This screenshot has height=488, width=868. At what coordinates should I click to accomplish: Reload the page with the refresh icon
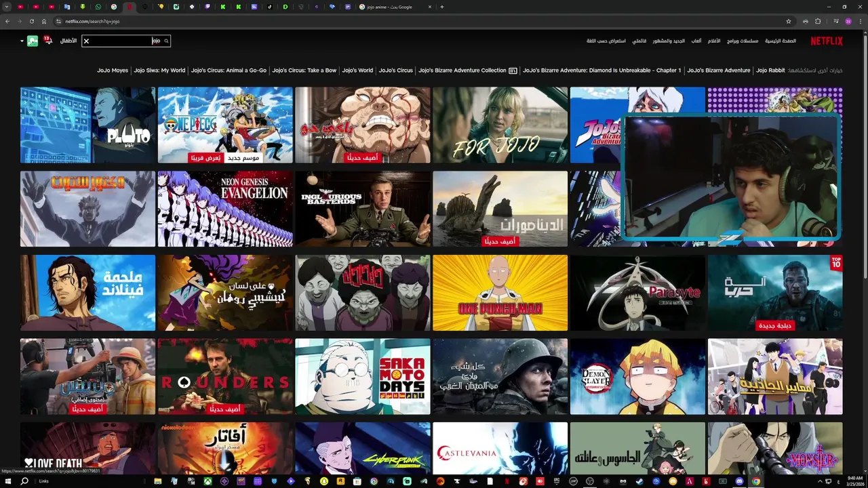tap(32, 21)
